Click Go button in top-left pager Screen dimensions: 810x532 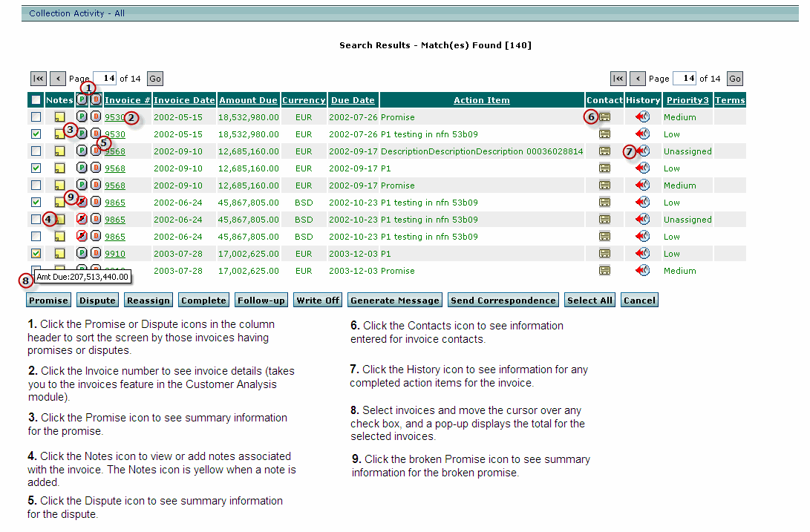pos(155,79)
